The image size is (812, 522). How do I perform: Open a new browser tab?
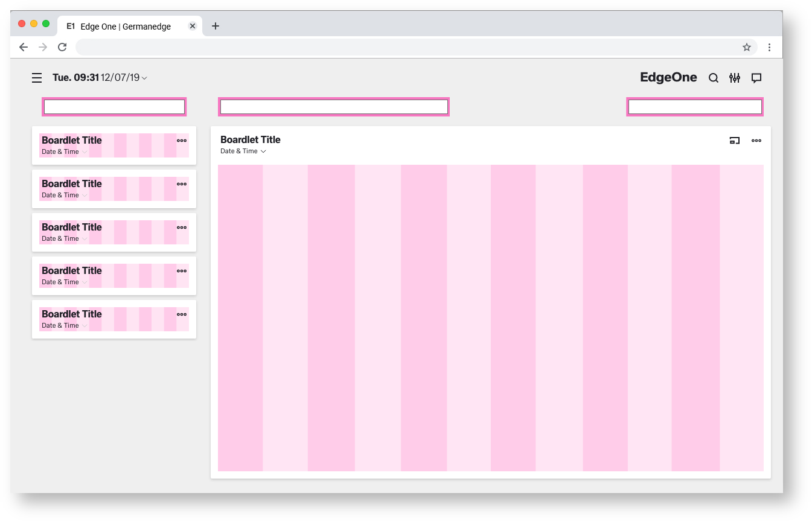[x=216, y=26]
